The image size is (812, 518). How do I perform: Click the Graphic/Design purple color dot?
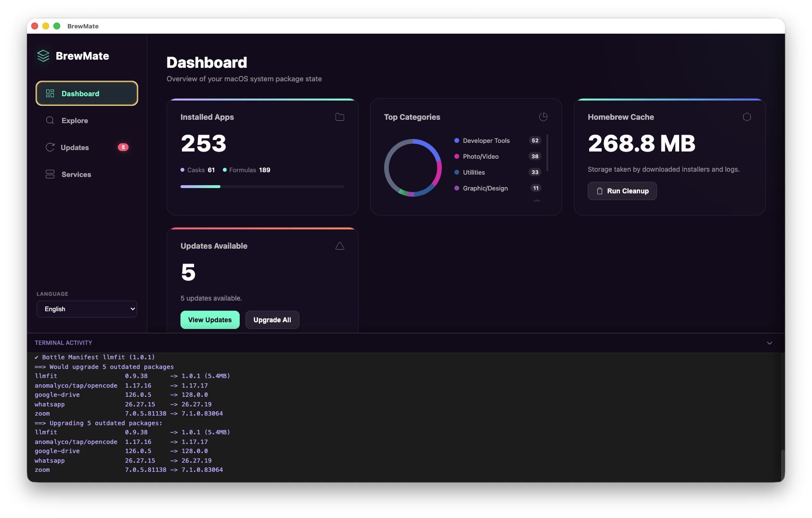click(457, 188)
